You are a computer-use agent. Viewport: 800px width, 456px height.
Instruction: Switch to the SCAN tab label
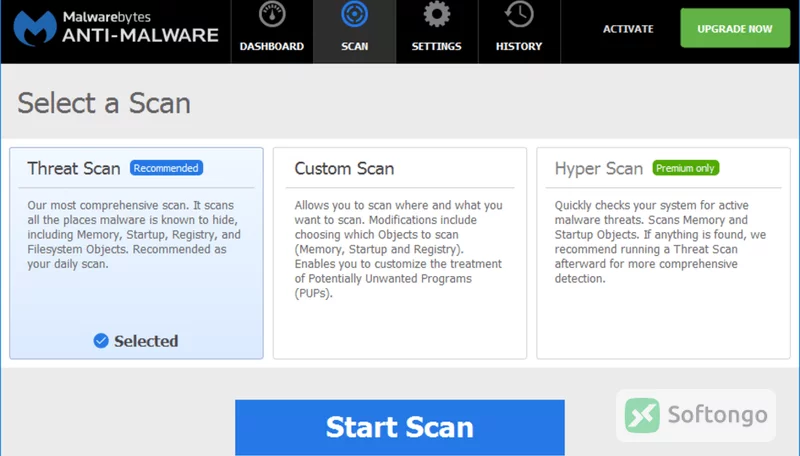pyautogui.click(x=355, y=46)
